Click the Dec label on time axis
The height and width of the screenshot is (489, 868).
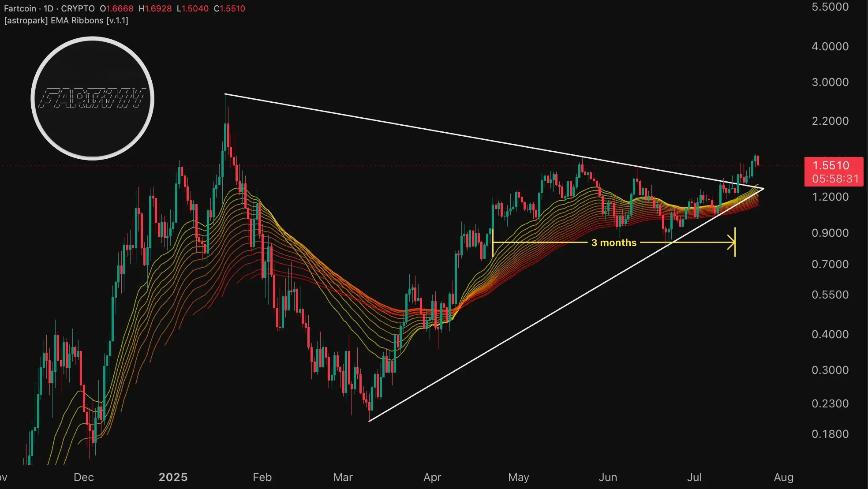tap(84, 477)
